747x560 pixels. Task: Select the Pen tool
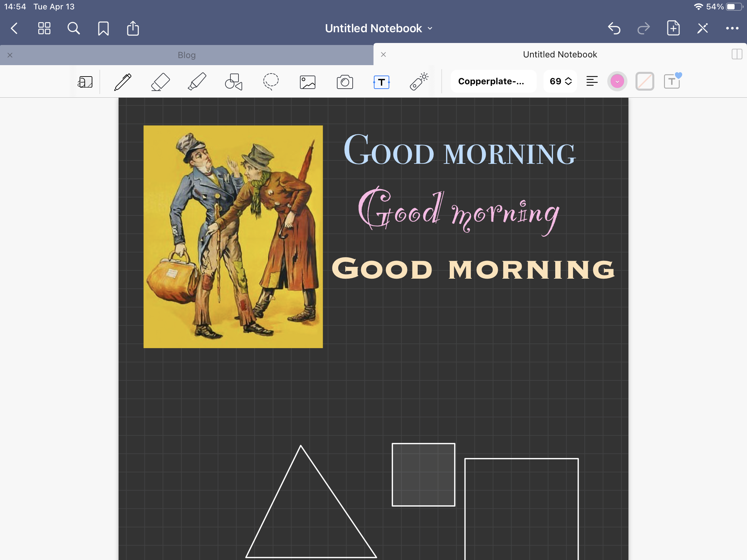[x=123, y=82]
